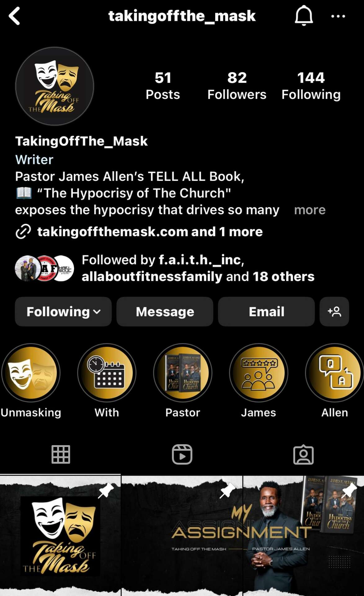Open the James reviews highlight

259,372
